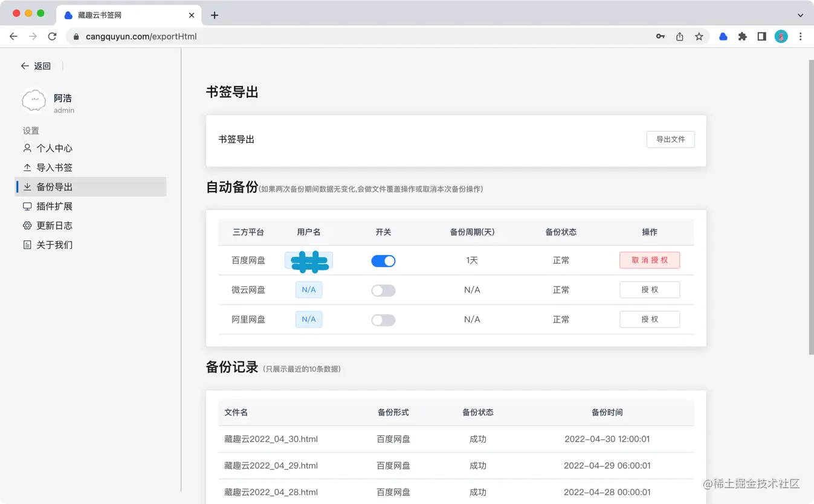The height and width of the screenshot is (504, 814).
Task: Click file name 藏趣云2022_04_30.html
Action: 271,439
